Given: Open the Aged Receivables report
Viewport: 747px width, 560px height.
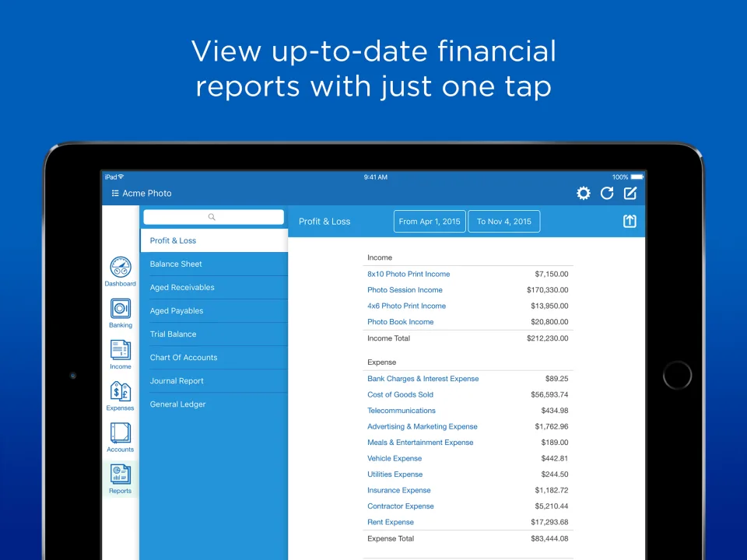Looking at the screenshot, I should [215, 287].
